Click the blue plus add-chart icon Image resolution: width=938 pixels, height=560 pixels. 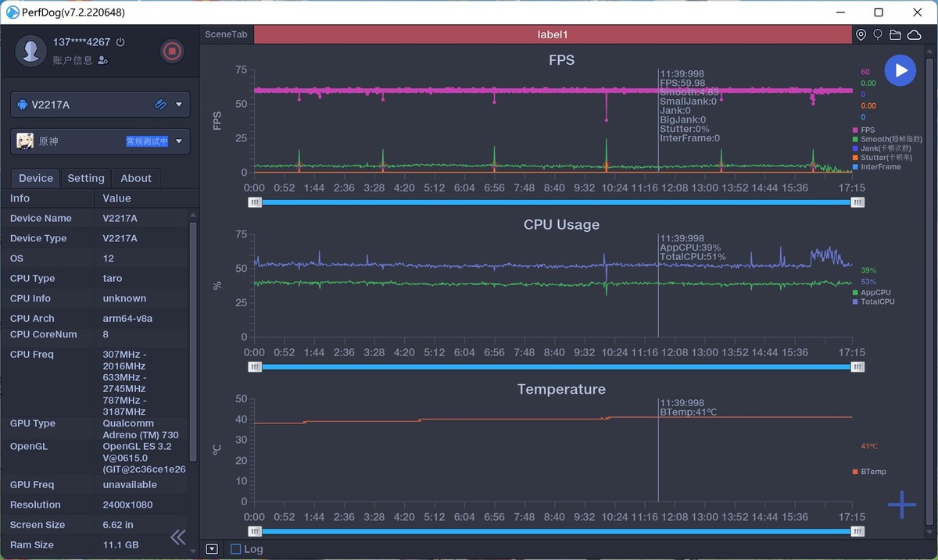coord(901,505)
